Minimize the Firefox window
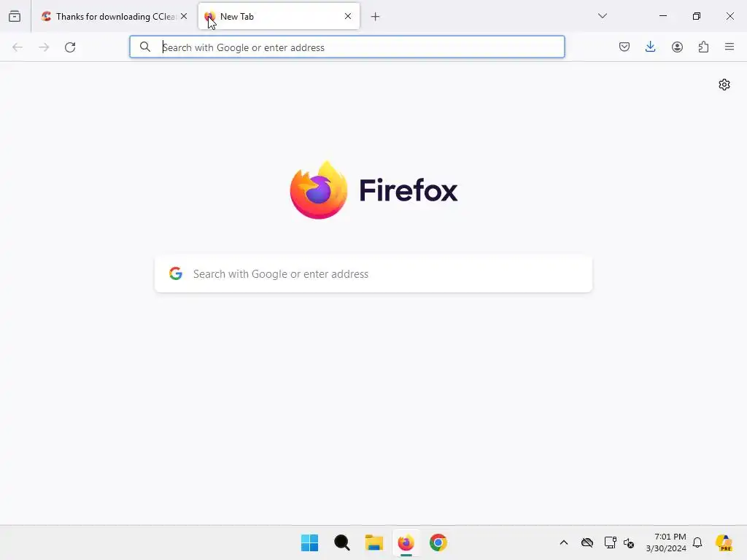This screenshot has height=560, width=747. pyautogui.click(x=663, y=16)
